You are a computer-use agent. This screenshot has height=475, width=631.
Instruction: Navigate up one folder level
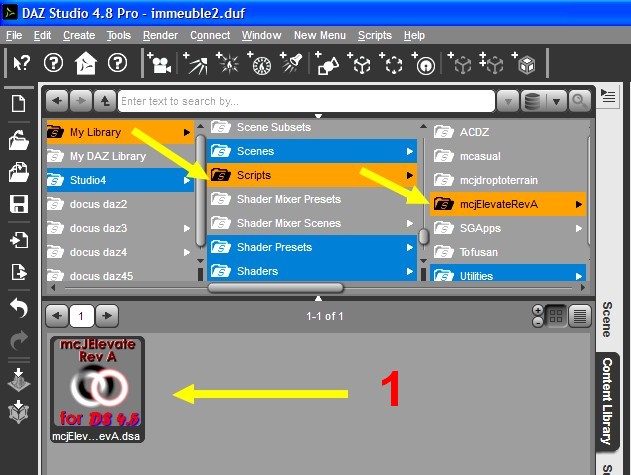[105, 101]
